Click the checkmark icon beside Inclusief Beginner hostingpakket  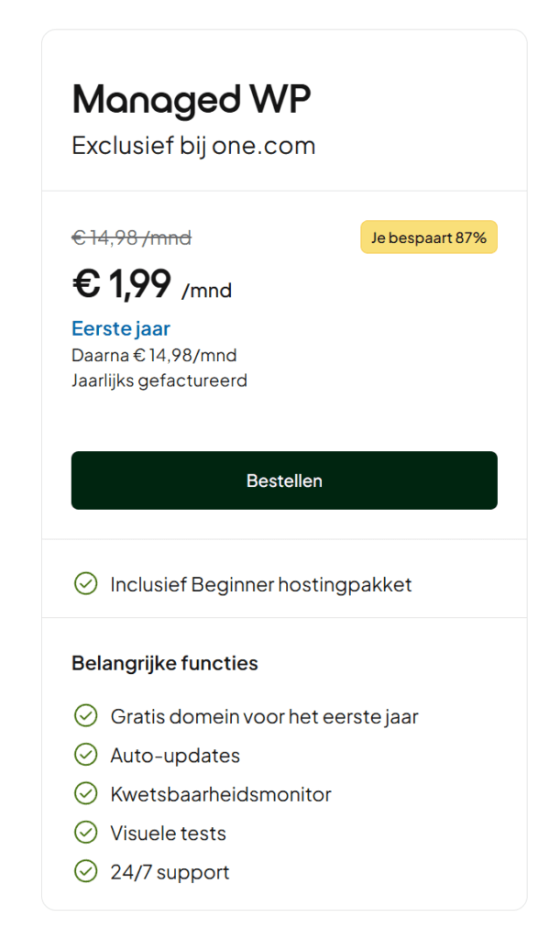[x=85, y=583]
